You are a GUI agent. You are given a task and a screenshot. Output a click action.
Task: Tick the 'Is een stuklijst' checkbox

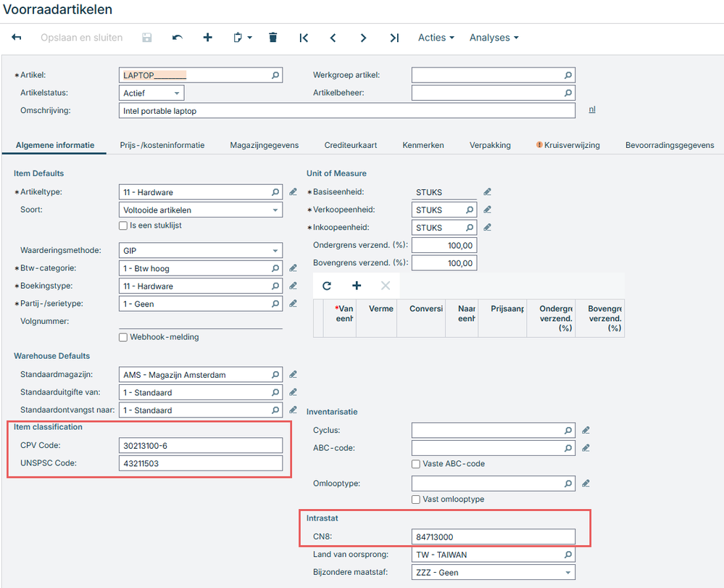click(x=123, y=226)
